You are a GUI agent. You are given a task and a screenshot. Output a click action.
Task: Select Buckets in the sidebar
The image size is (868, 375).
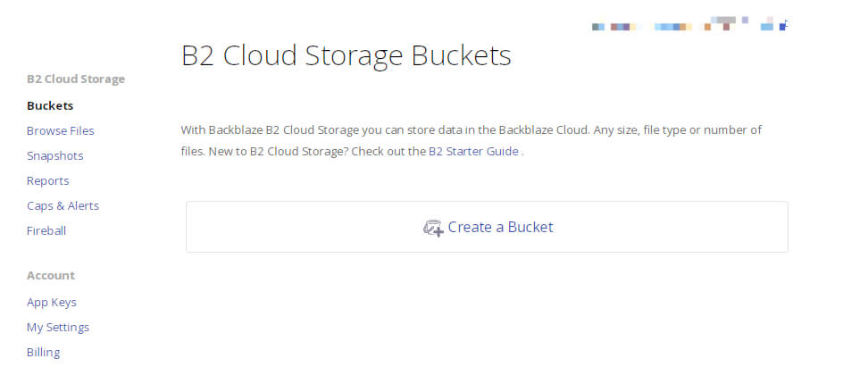(50, 105)
